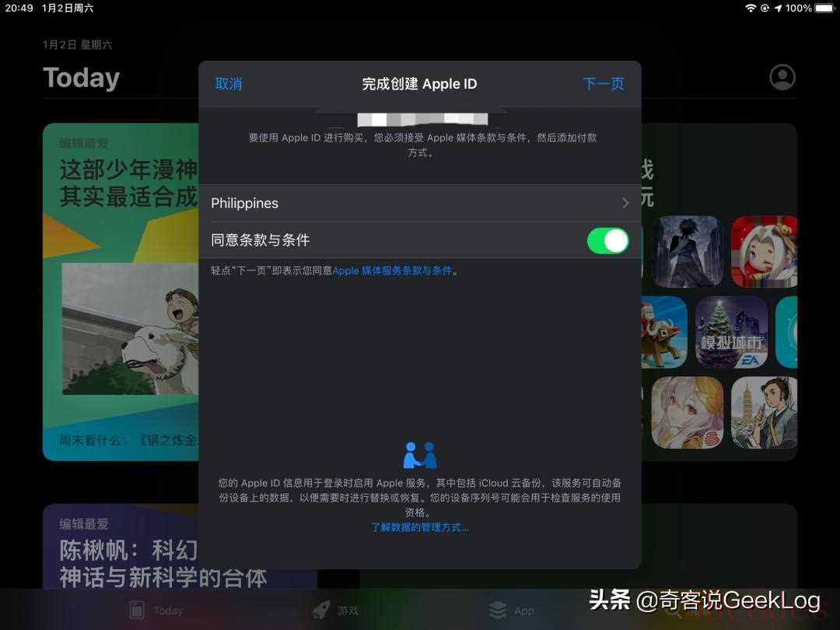
Task: Toggle the Agree to Terms (同意条款与条件) switch
Action: pyautogui.click(x=607, y=240)
